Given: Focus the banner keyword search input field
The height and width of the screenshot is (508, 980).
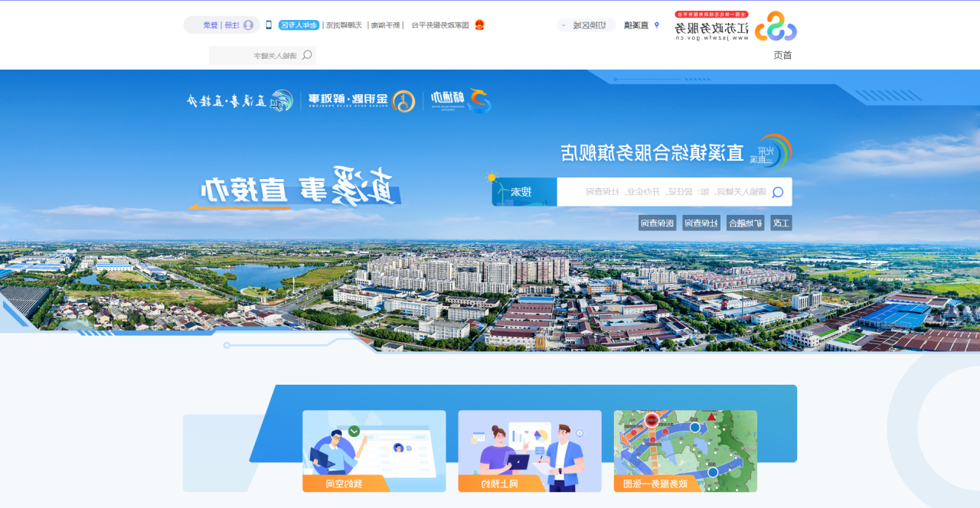Looking at the screenshot, I should (x=674, y=192).
